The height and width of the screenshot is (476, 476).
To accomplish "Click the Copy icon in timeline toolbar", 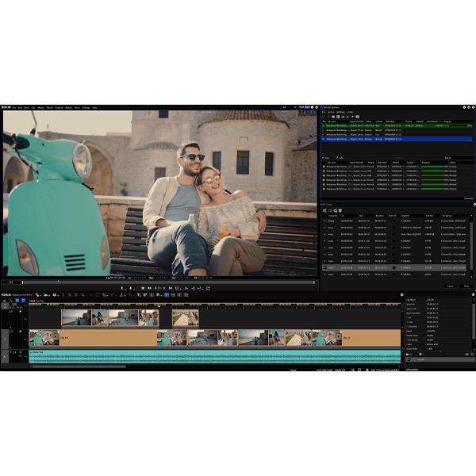I will point(70,295).
